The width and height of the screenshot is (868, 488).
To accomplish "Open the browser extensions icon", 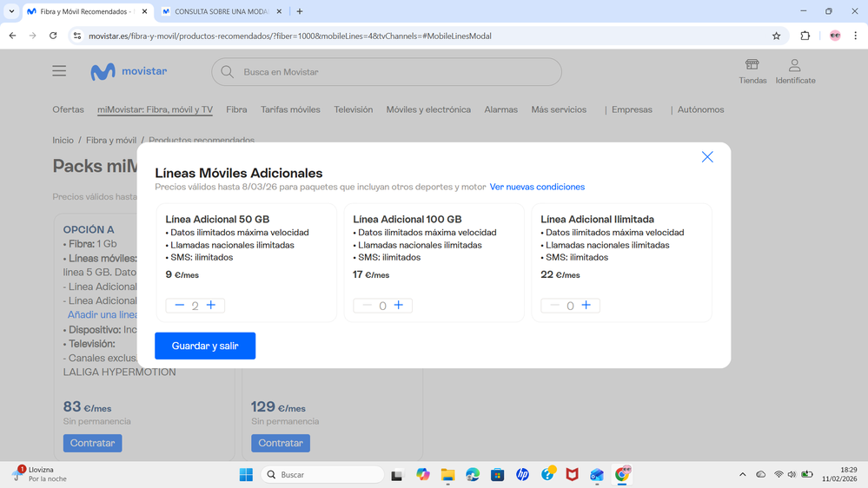I will coord(805,36).
